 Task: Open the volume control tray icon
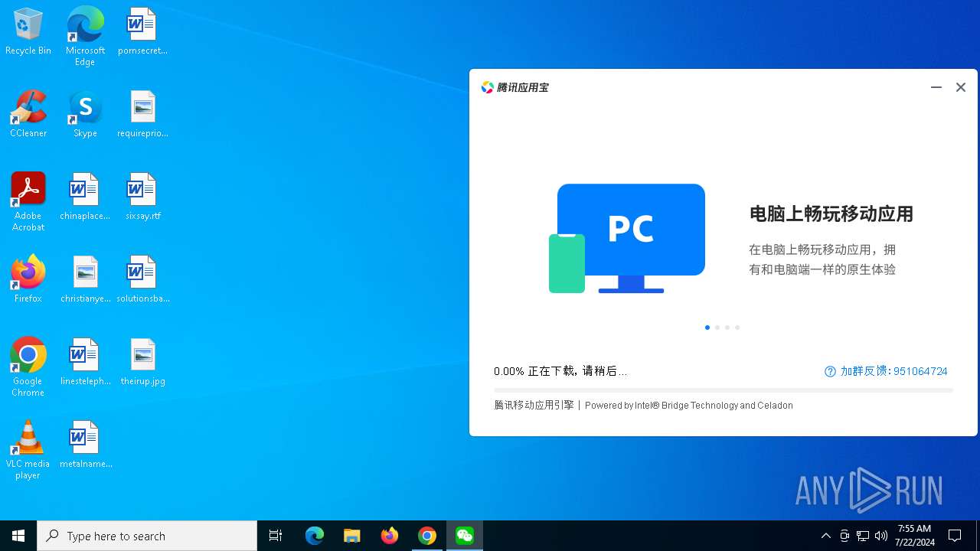coord(881,536)
